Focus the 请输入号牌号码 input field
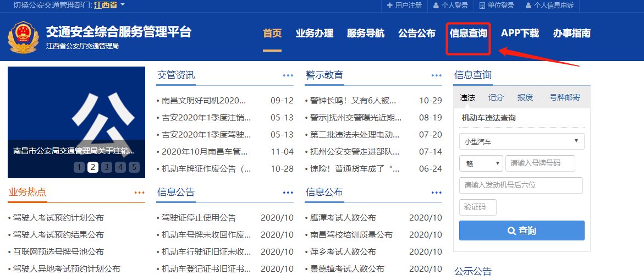644x280 pixels. point(540,163)
